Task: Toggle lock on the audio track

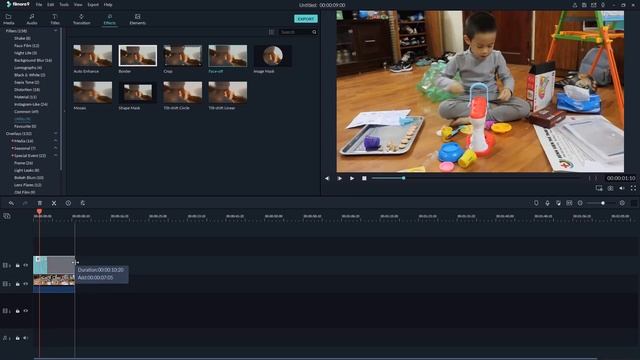Action: pos(18,338)
